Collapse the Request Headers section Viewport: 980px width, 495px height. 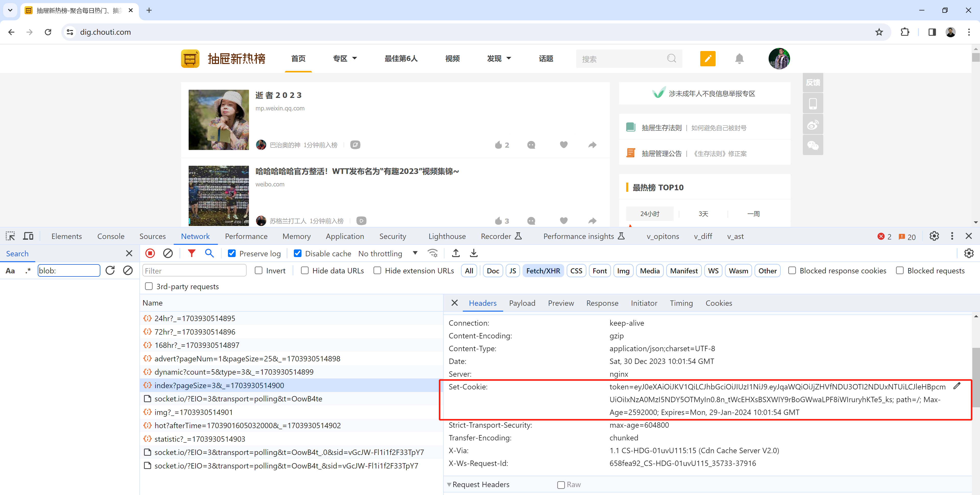coord(449,485)
